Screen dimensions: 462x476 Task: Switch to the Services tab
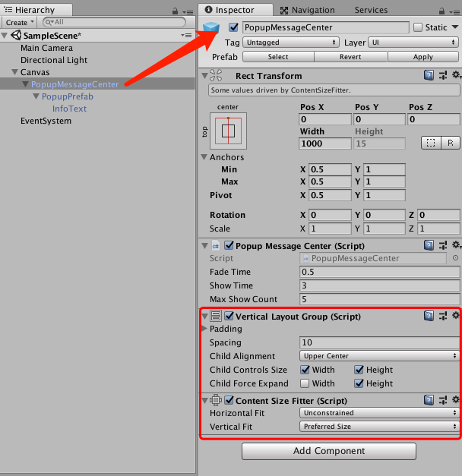(x=371, y=10)
